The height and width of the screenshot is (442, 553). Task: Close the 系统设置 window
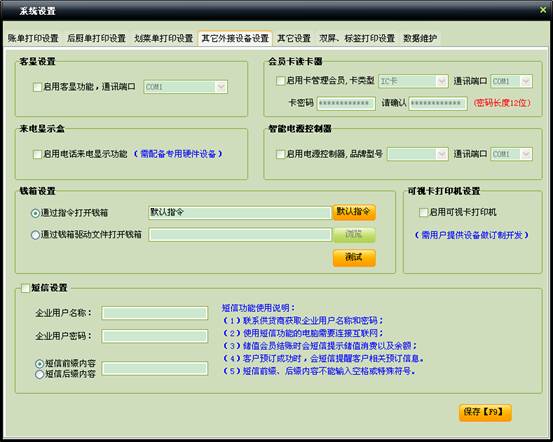tap(543, 10)
